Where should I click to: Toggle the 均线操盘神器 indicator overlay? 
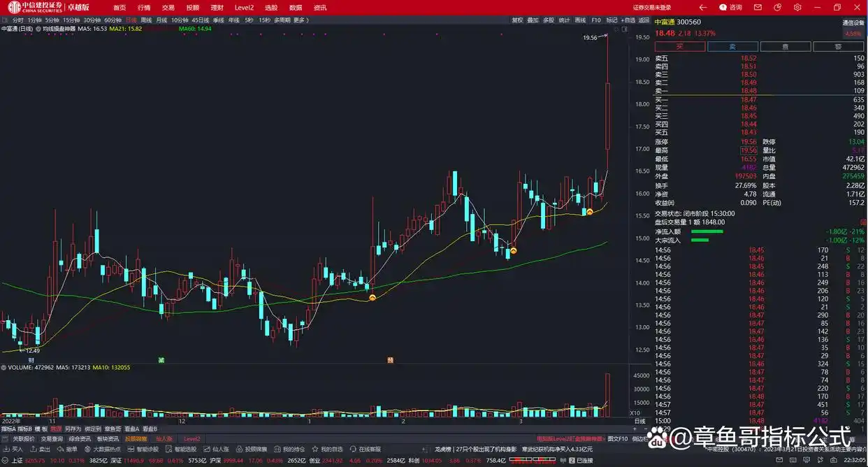[x=70, y=30]
